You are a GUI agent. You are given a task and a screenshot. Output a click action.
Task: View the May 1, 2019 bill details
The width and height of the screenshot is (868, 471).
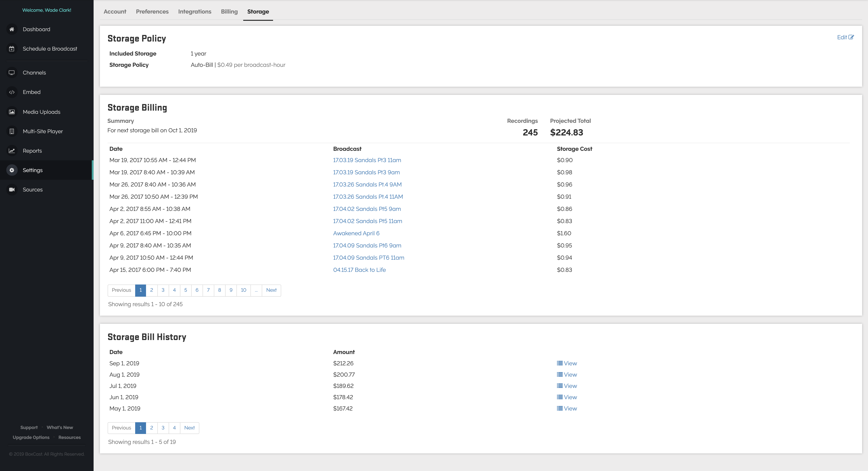pos(567,408)
